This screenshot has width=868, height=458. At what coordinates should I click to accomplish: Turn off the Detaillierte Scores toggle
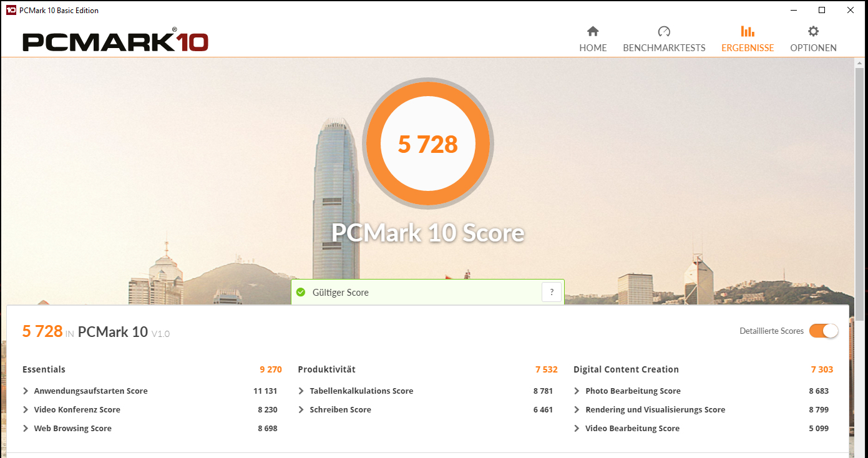[824, 331]
